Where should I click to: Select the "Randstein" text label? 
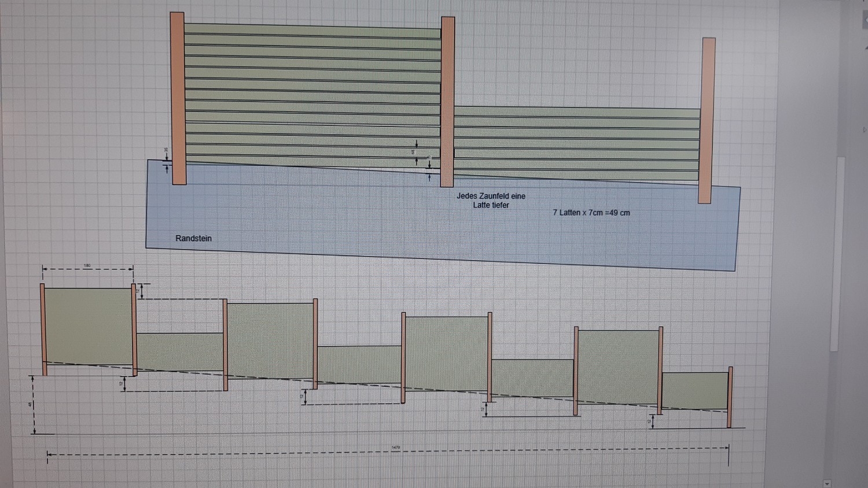tap(193, 238)
